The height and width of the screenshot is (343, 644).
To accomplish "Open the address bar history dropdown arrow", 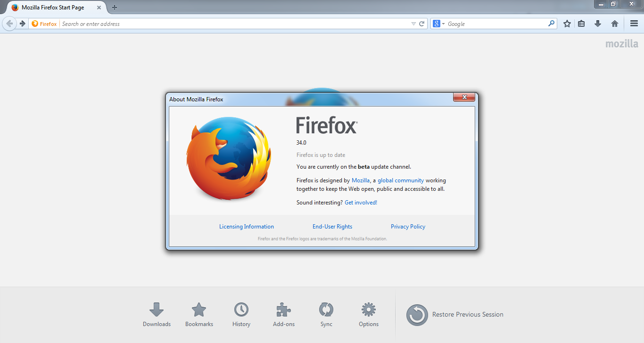I will (413, 24).
